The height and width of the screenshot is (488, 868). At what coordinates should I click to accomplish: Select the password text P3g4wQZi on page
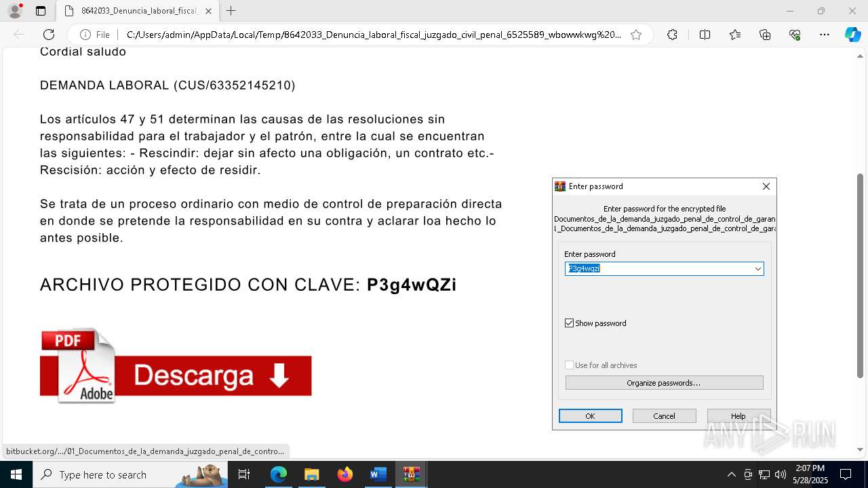coord(412,285)
